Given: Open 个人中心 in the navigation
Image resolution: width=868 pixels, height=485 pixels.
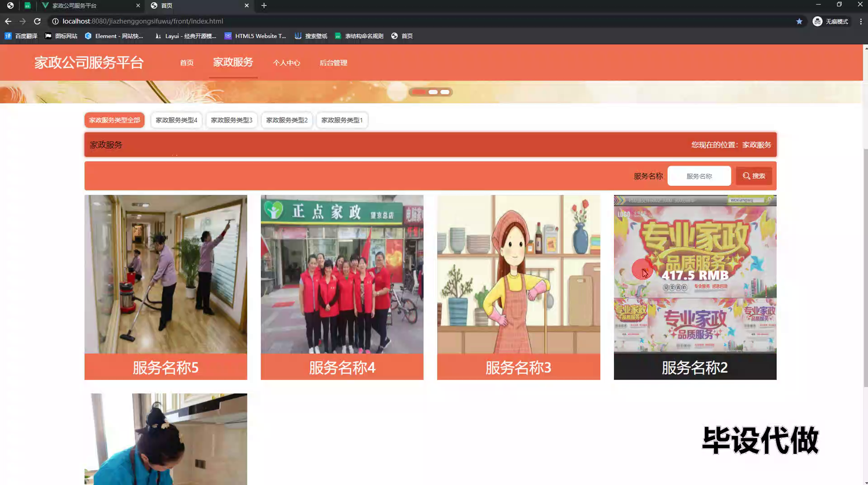Looking at the screenshot, I should tap(286, 63).
